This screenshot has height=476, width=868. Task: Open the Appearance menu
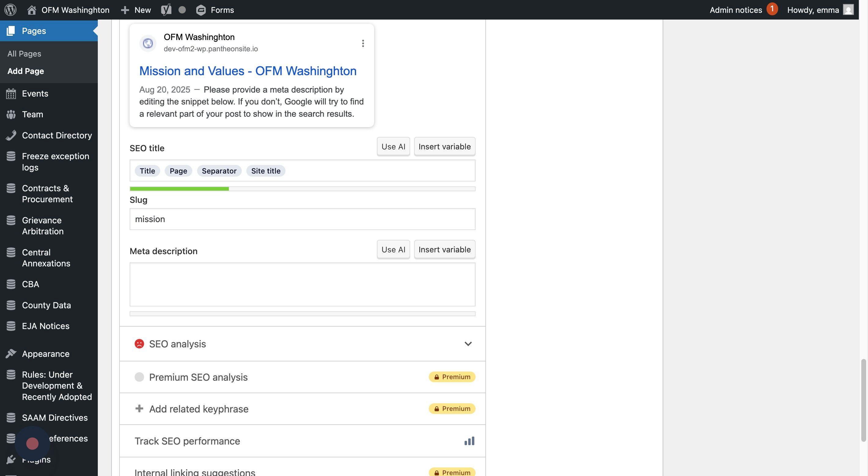point(46,354)
